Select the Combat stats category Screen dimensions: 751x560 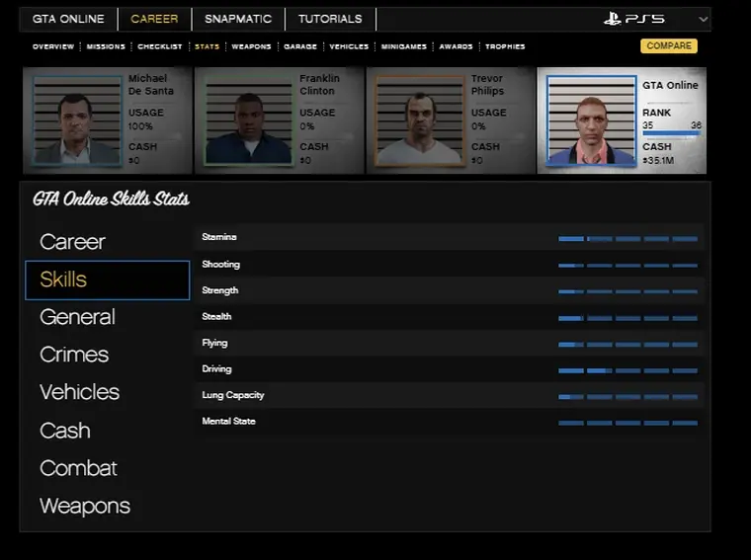coord(78,468)
